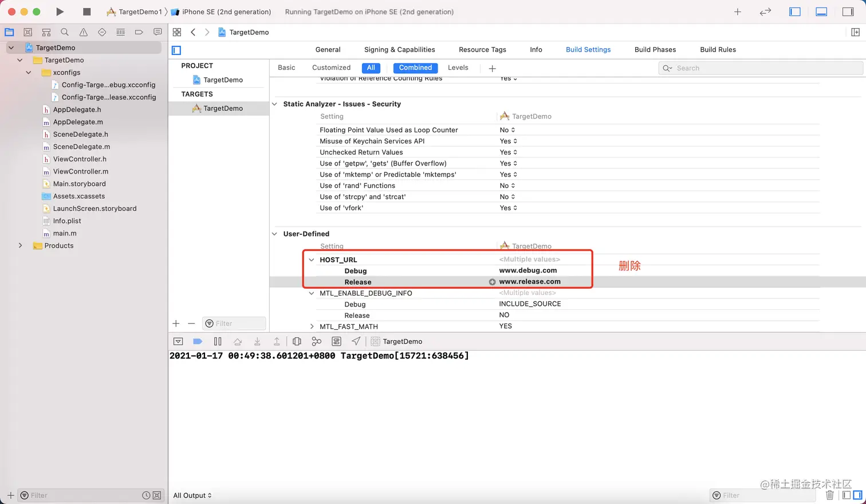Simulate location in debug bar
Viewport: 866px width, 504px height.
[x=356, y=341]
